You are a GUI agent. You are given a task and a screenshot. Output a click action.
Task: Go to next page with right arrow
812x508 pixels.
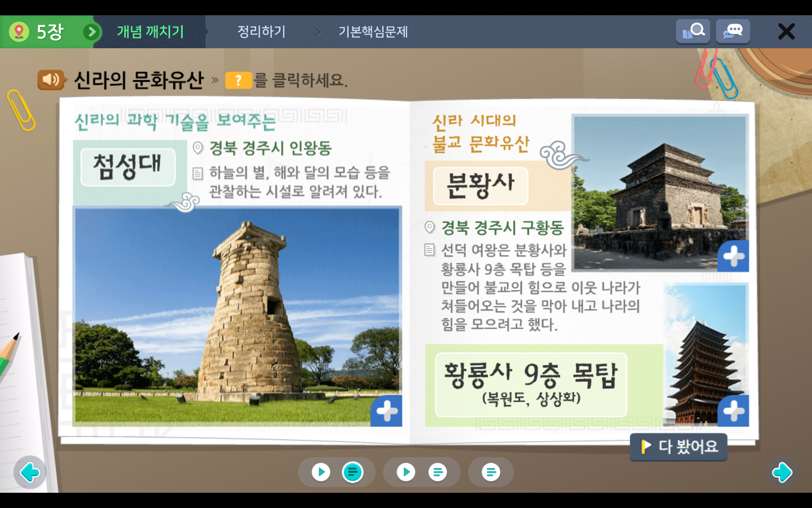coord(782,472)
